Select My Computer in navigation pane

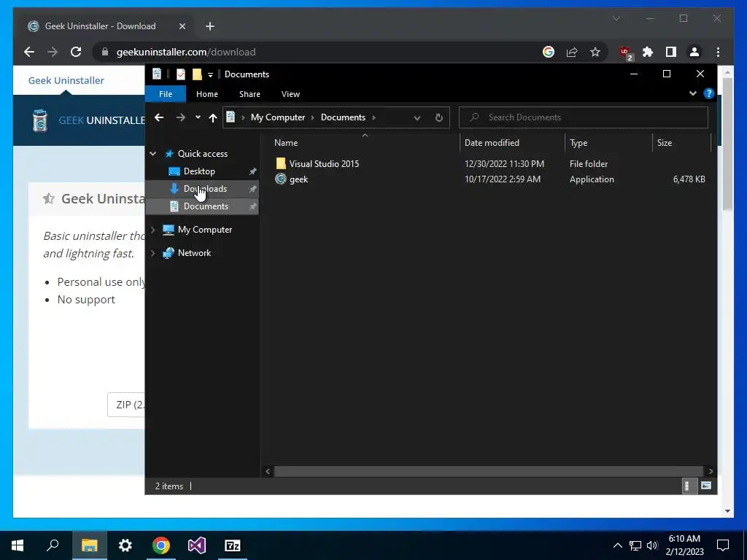coord(205,230)
